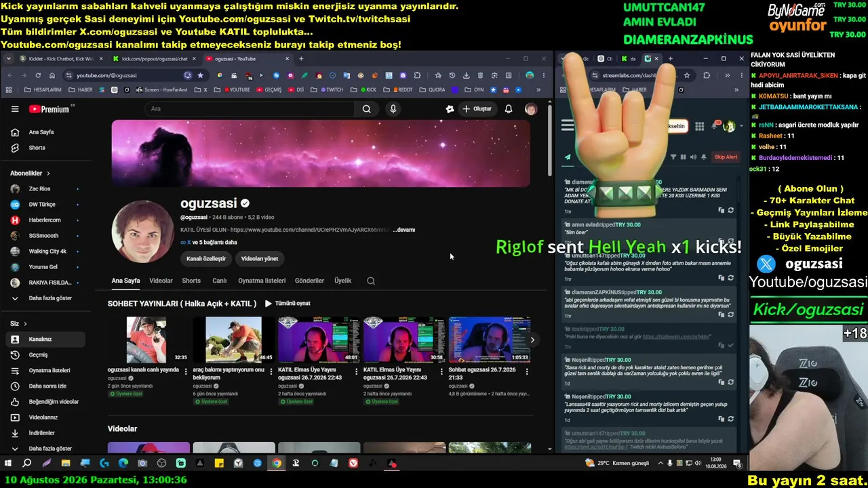This screenshot has width=868, height=488.
Task: Click the Oluştur create button
Action: (477, 109)
